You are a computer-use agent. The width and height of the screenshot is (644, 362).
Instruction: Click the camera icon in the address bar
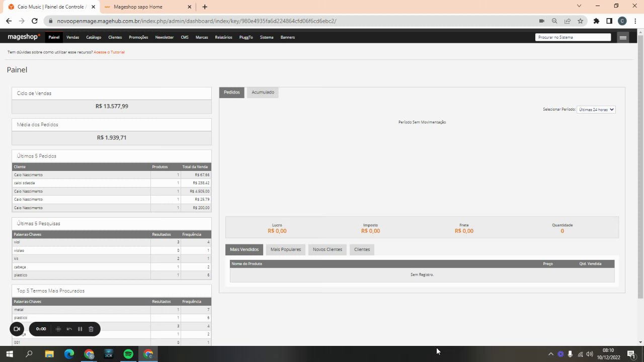tap(542, 21)
